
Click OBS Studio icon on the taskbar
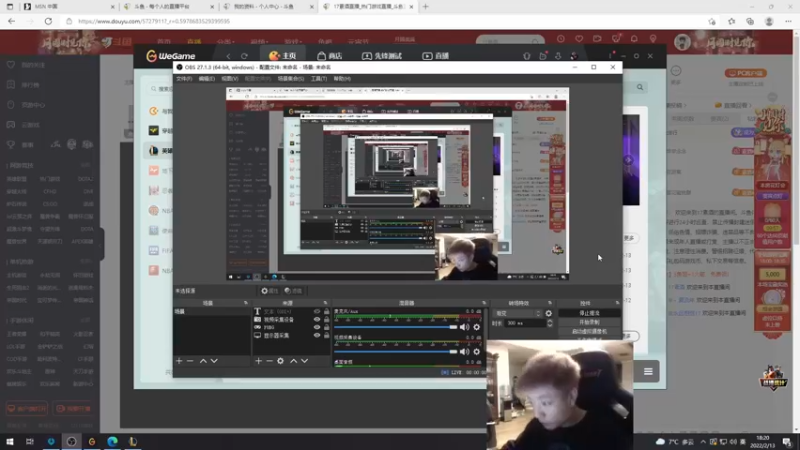(71, 441)
